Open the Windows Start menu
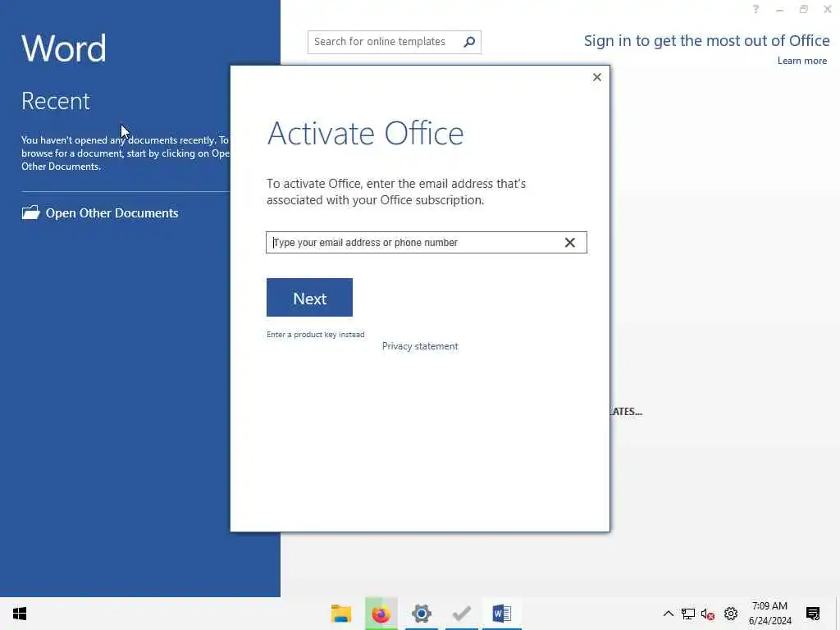 coord(20,614)
